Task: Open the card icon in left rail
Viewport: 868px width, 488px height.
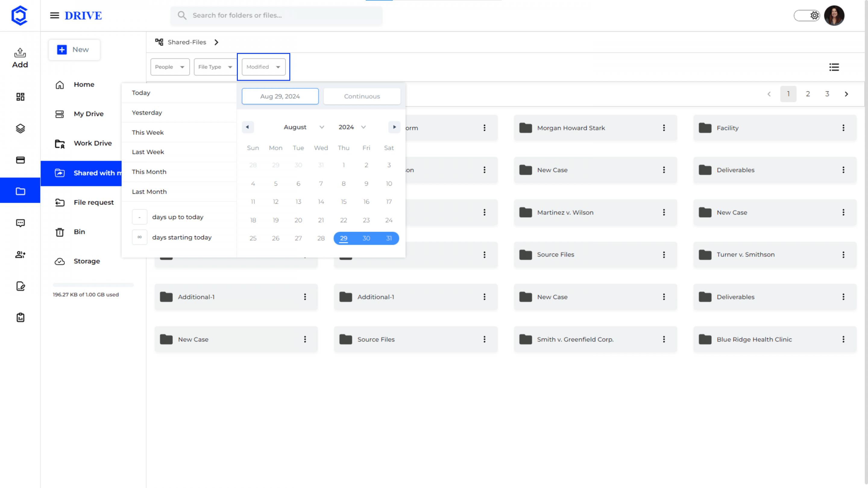Action: click(20, 160)
